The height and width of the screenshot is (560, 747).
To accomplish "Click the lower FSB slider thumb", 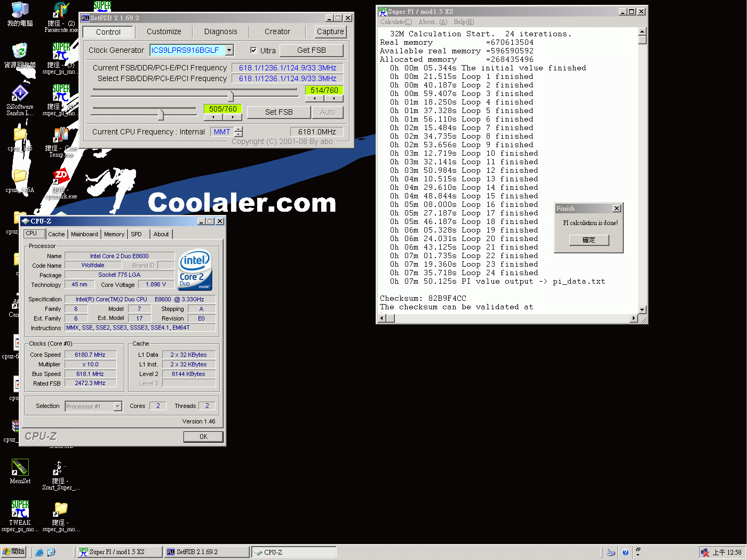I will tap(161, 114).
